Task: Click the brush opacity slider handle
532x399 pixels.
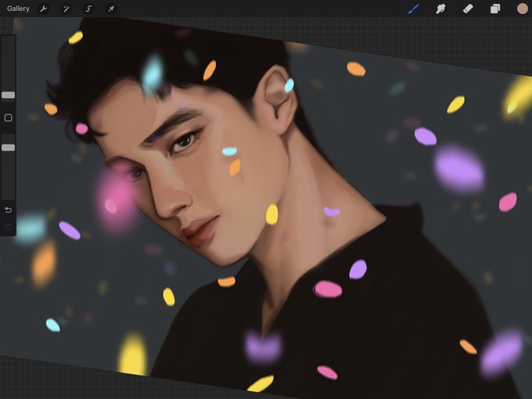Action: pyautogui.click(x=8, y=148)
